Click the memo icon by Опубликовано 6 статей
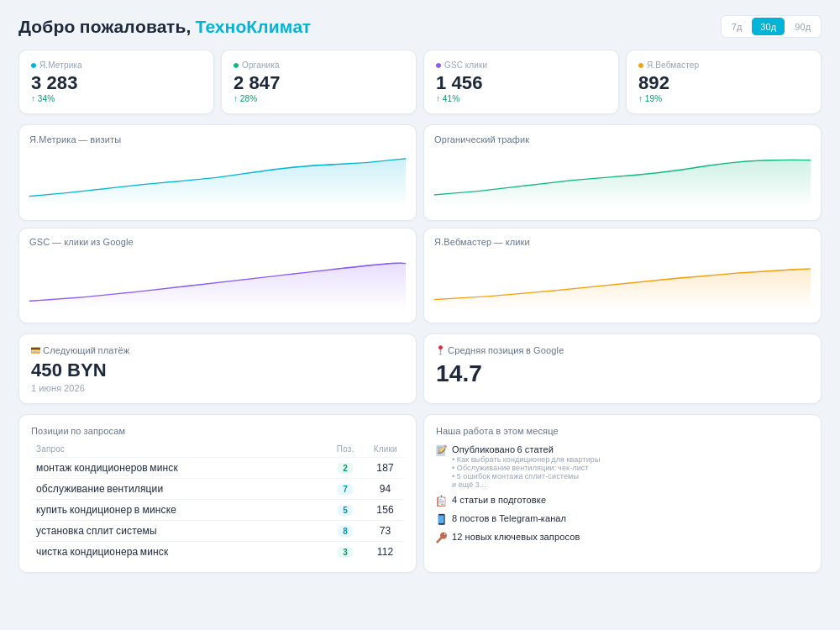The width and height of the screenshot is (840, 630). 442,450
